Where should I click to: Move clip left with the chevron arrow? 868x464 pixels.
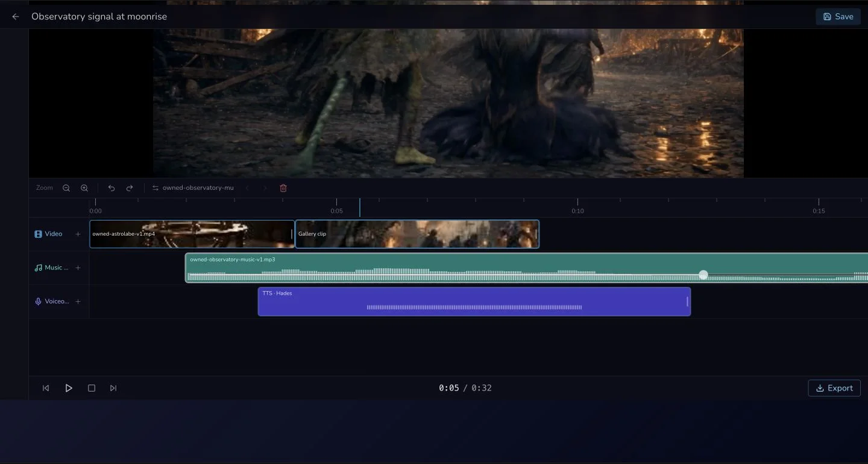pyautogui.click(x=247, y=188)
